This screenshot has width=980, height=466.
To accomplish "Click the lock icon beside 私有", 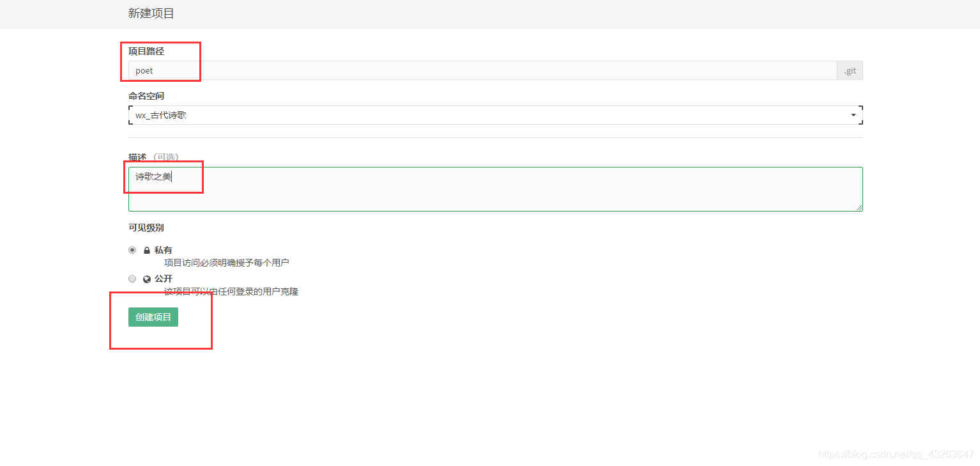I will pos(147,251).
